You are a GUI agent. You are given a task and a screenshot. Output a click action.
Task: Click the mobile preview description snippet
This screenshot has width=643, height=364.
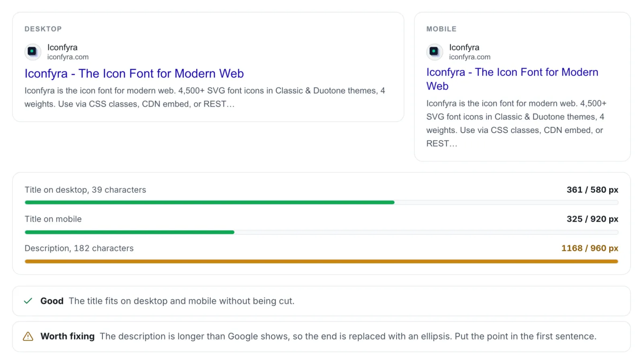tap(516, 123)
